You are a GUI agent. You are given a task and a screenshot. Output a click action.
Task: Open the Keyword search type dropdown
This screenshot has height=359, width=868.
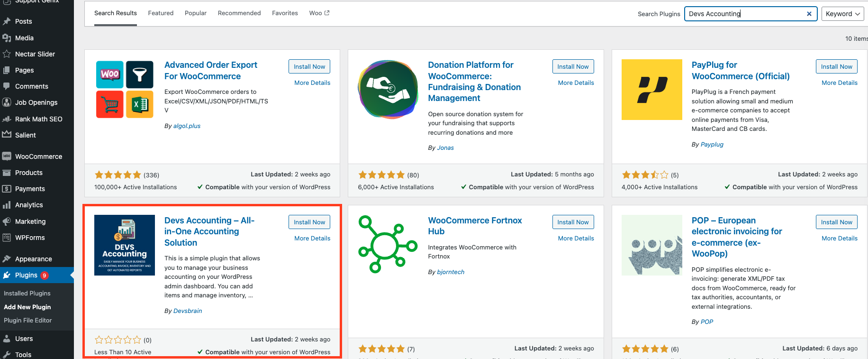click(842, 14)
